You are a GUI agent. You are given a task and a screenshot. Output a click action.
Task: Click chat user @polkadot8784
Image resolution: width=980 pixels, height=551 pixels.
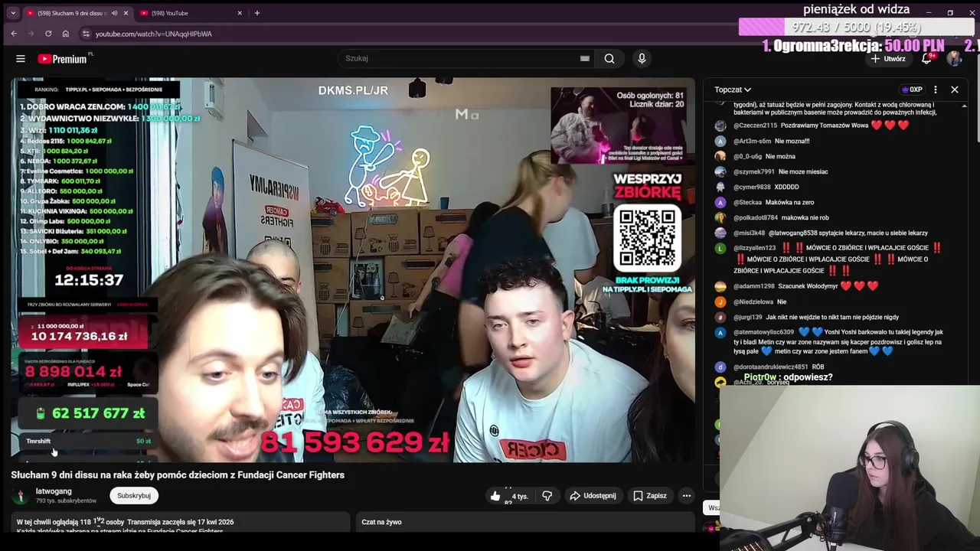(756, 217)
